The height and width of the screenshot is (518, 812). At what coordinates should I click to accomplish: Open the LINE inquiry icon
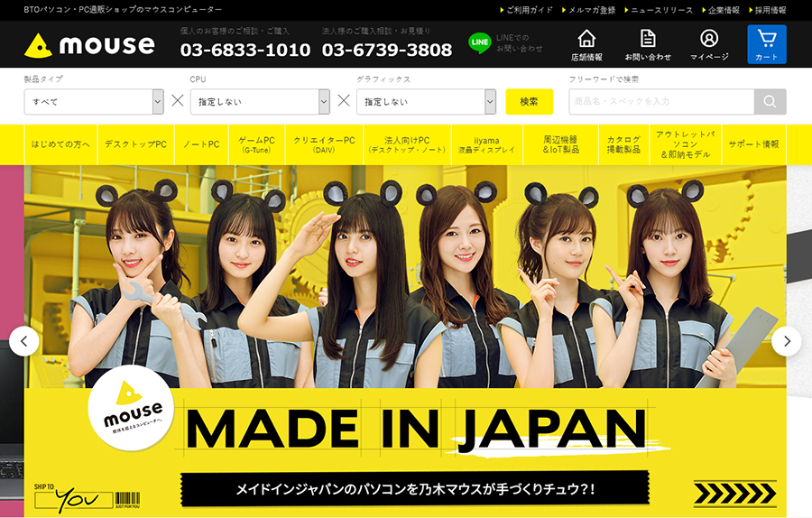click(x=480, y=43)
